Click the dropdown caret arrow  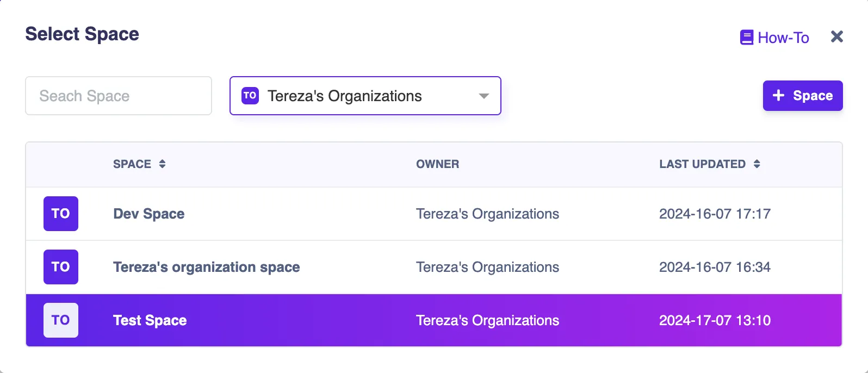(x=483, y=96)
